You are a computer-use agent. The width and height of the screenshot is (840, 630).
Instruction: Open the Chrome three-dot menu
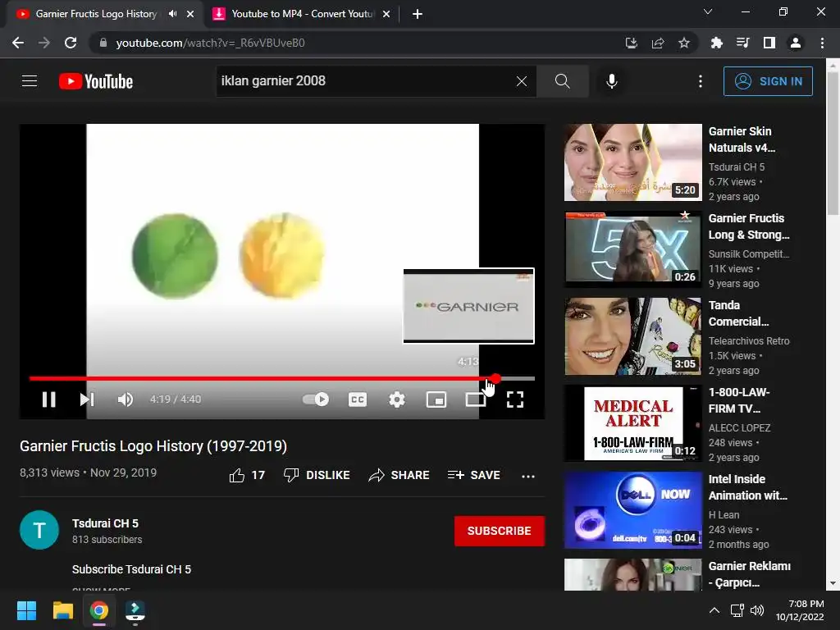coord(822,43)
